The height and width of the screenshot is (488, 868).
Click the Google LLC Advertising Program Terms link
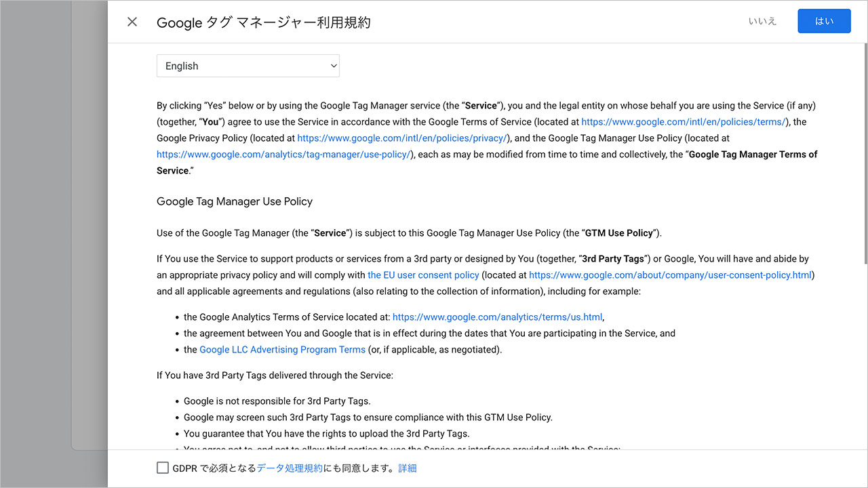point(282,349)
